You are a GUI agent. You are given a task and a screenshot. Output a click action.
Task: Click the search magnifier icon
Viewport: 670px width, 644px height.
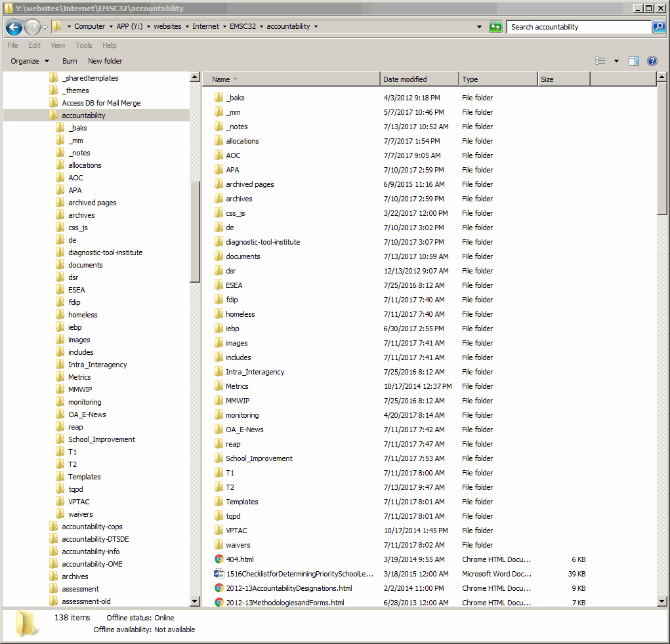coord(659,27)
